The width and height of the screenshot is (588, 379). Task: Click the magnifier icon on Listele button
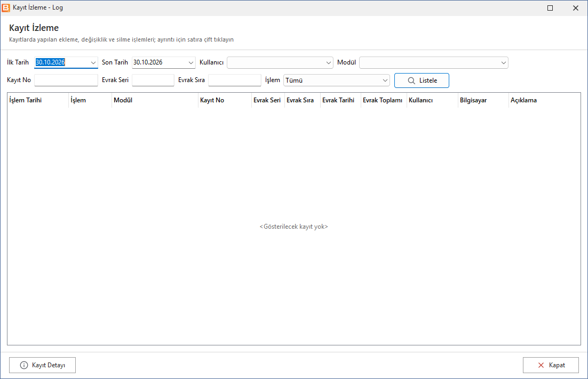[411, 80]
